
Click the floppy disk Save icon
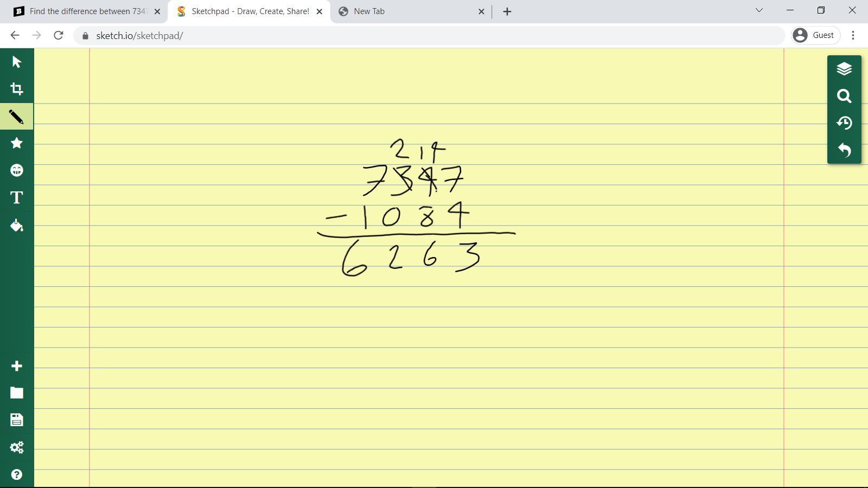point(17,420)
